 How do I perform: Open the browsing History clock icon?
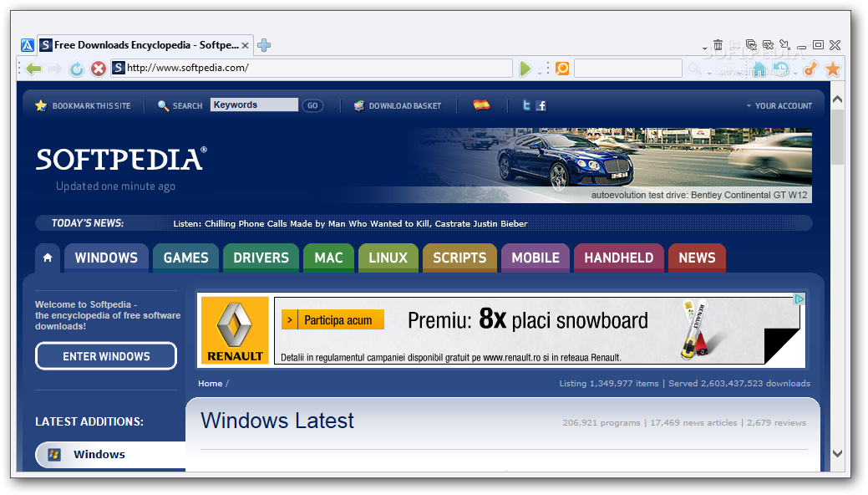780,69
